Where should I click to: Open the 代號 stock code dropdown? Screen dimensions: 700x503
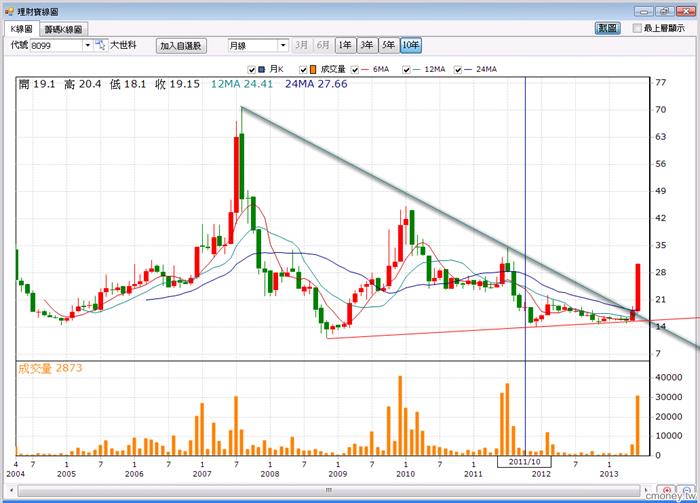coord(88,46)
